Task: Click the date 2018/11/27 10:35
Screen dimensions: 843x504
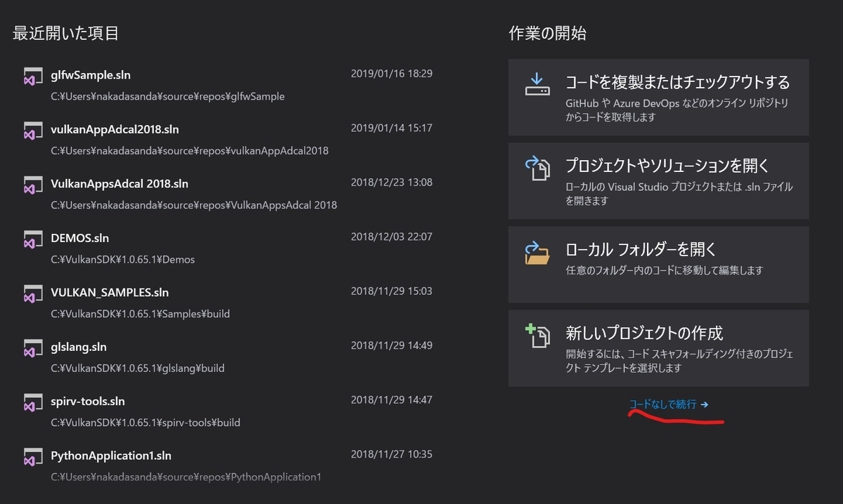Action: click(x=391, y=454)
